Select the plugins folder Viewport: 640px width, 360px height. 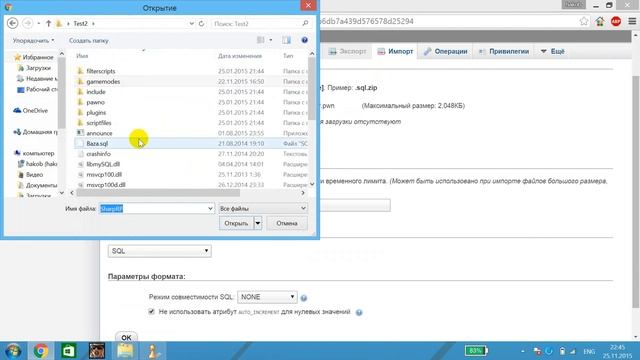[96, 112]
